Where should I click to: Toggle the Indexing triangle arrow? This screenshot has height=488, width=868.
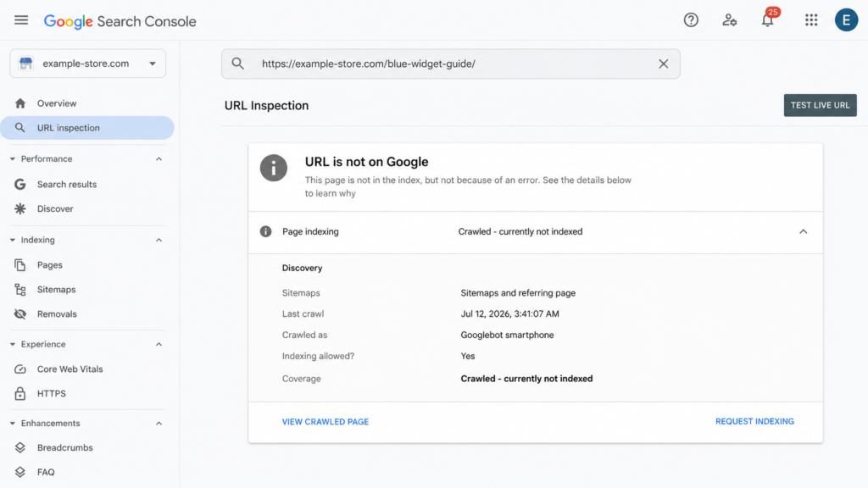(12, 240)
